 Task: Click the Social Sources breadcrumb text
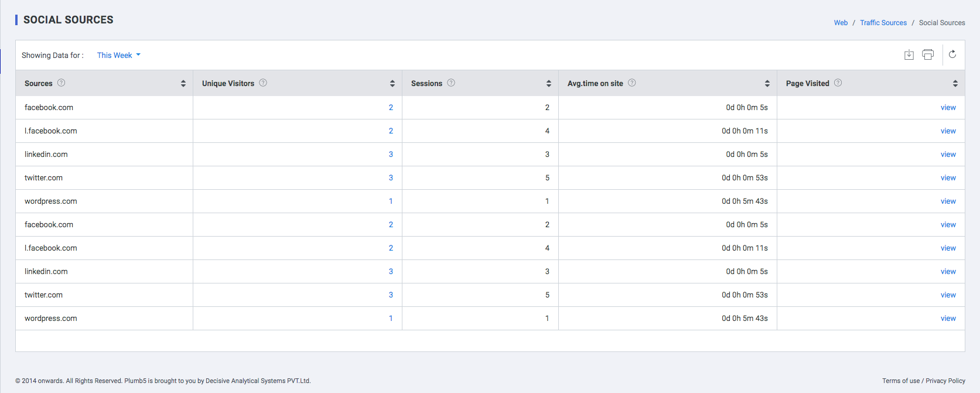coord(942,23)
